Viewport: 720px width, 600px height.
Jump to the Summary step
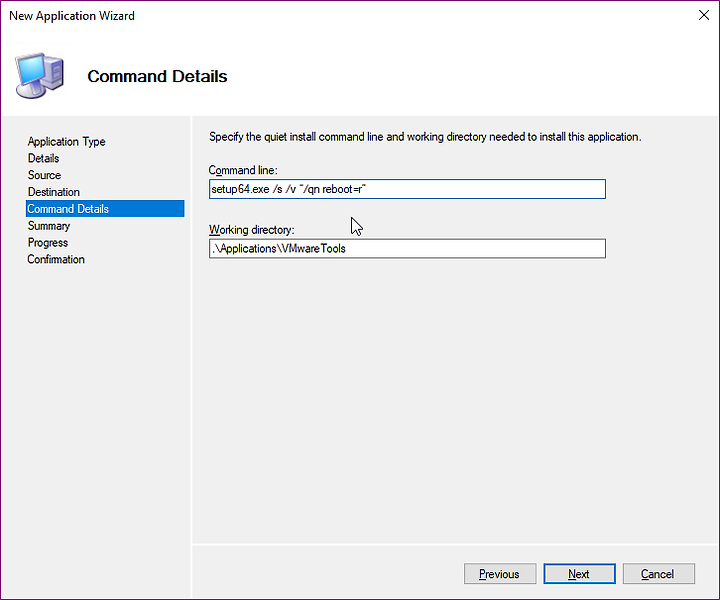49,226
